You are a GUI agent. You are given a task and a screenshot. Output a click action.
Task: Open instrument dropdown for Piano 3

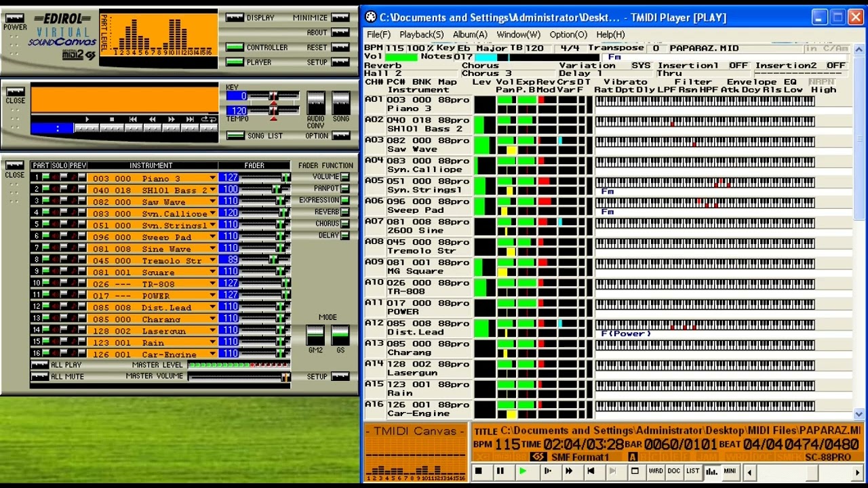(x=213, y=178)
